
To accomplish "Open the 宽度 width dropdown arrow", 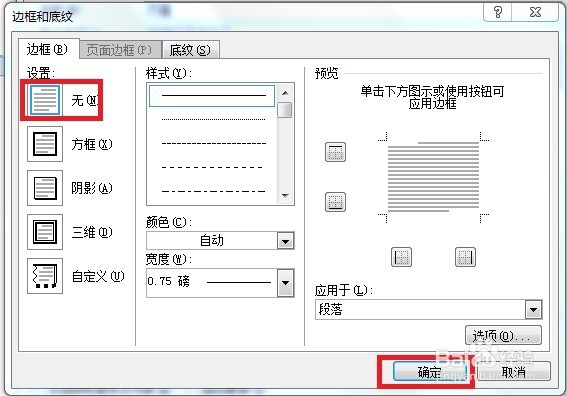I will [286, 283].
